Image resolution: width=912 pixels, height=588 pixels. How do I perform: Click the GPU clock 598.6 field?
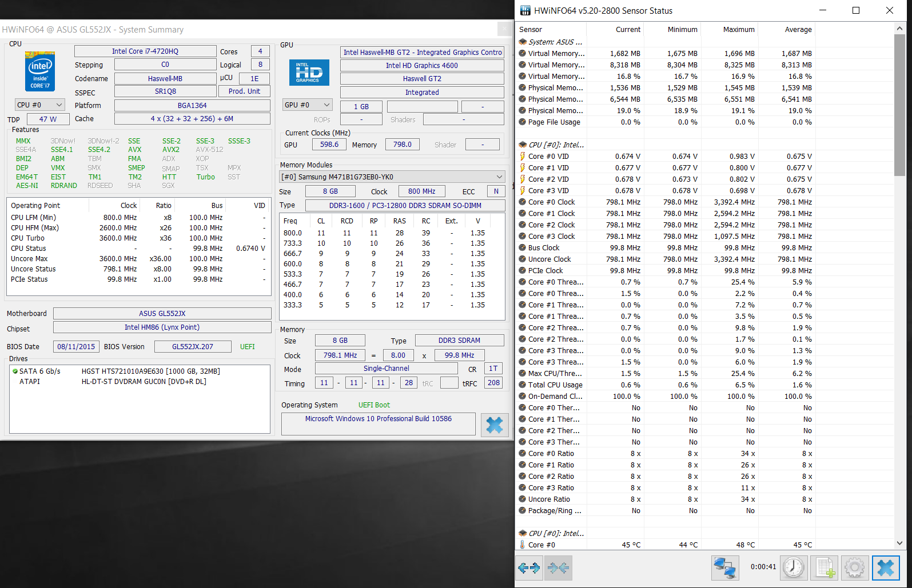click(329, 145)
